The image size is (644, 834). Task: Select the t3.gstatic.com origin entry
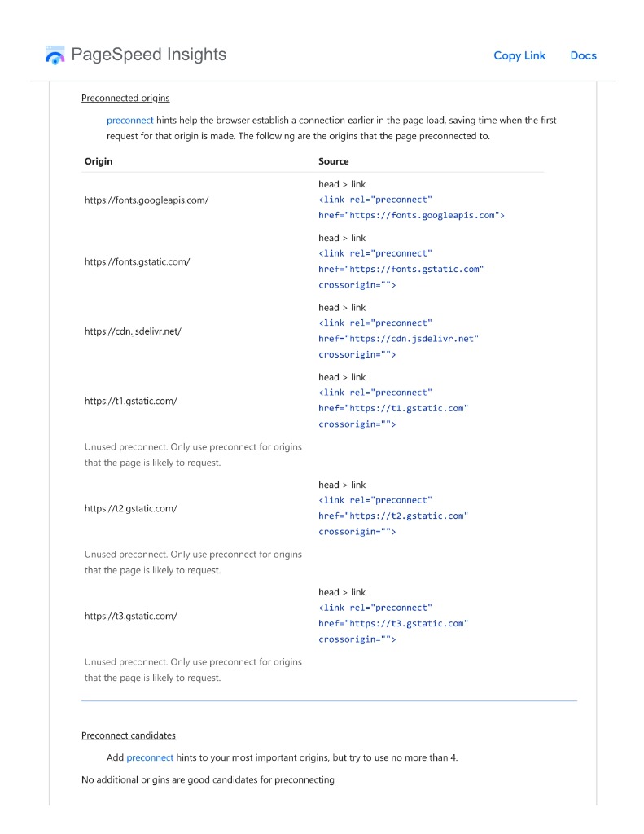tap(131, 616)
